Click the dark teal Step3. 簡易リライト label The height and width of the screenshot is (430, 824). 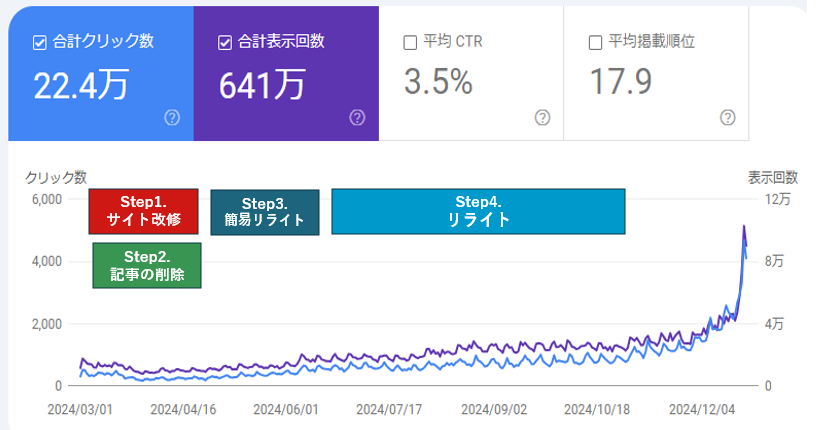(x=264, y=212)
